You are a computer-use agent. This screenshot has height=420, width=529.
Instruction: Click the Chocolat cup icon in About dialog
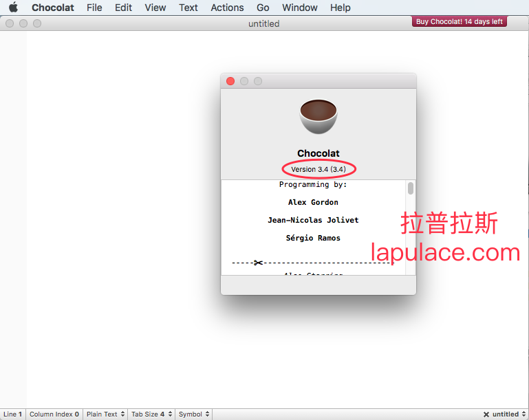(318, 116)
